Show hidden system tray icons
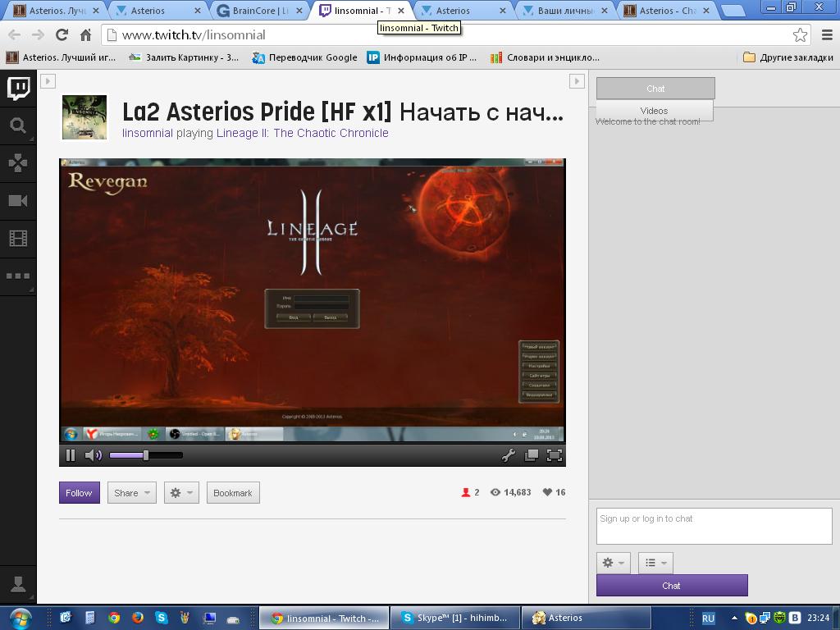 coord(734,619)
